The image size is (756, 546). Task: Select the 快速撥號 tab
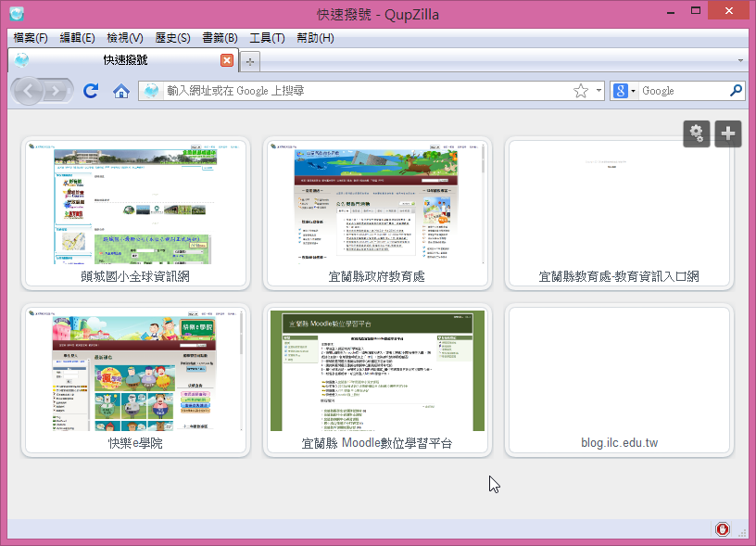pos(123,60)
